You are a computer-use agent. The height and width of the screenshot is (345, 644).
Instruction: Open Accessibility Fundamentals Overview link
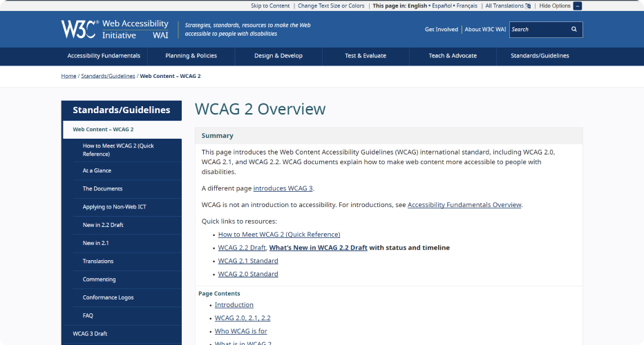click(464, 205)
